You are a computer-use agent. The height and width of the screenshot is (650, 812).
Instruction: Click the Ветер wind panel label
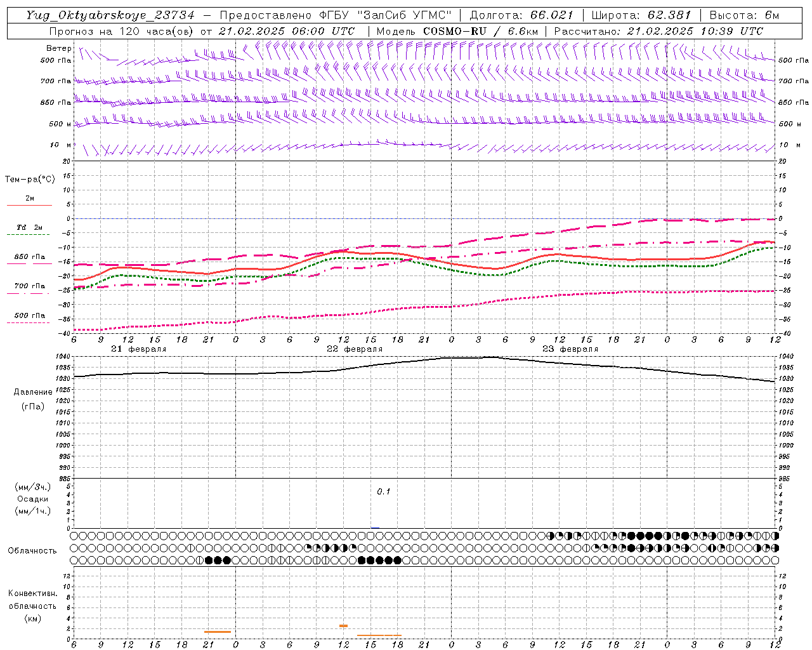tap(58, 48)
